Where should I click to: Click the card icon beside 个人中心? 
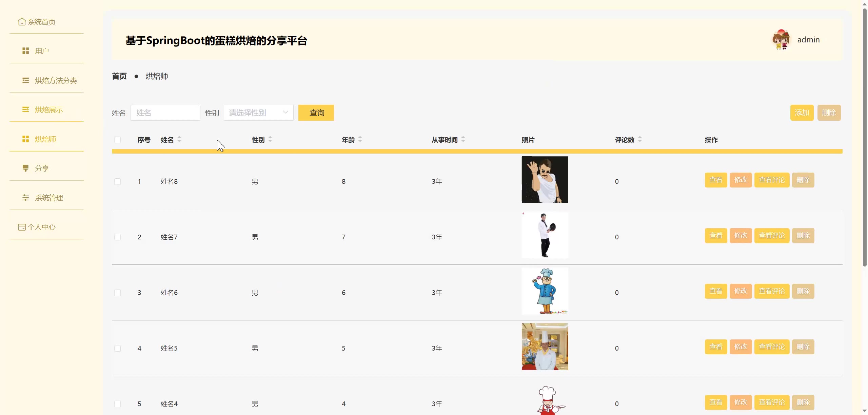pos(22,227)
